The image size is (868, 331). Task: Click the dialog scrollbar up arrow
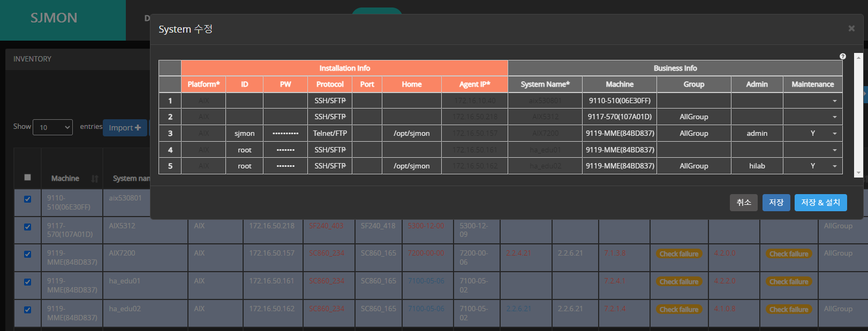tap(858, 57)
